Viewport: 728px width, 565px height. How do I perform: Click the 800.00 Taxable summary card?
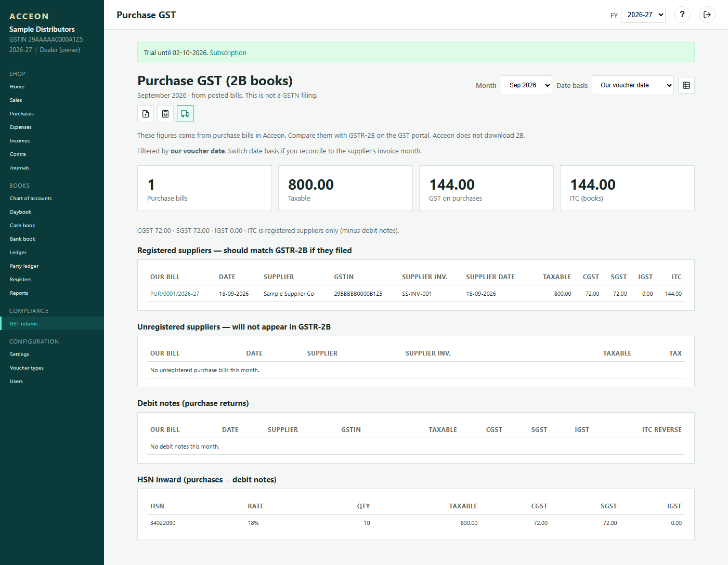point(345,188)
